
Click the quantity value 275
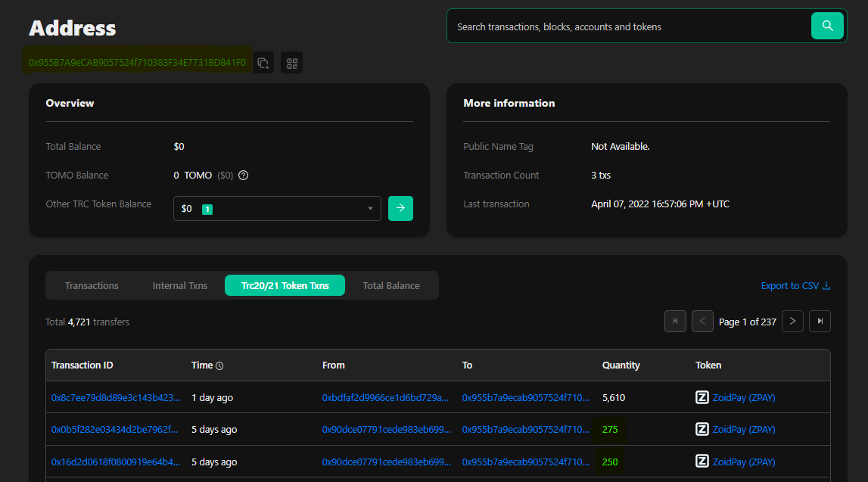coord(610,430)
